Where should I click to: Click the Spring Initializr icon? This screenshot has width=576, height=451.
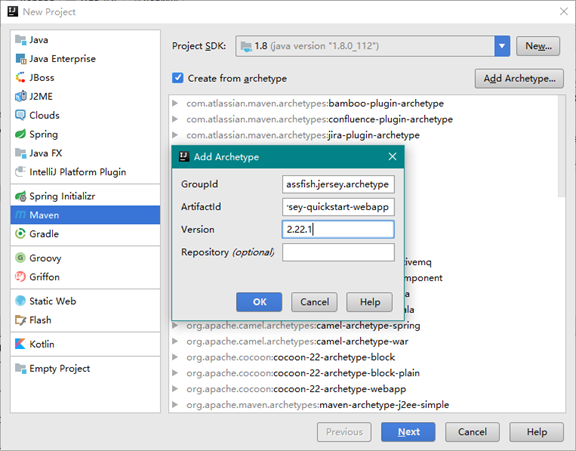[21, 196]
